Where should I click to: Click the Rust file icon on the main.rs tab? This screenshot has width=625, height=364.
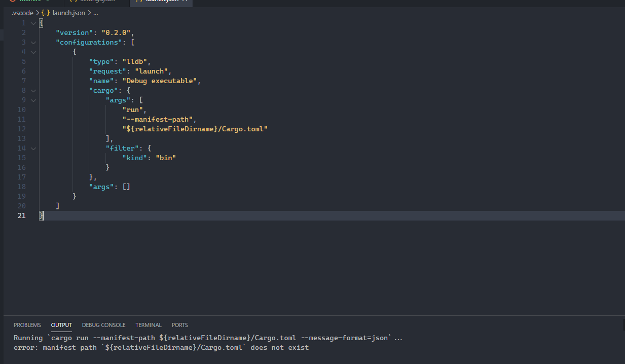point(13,2)
